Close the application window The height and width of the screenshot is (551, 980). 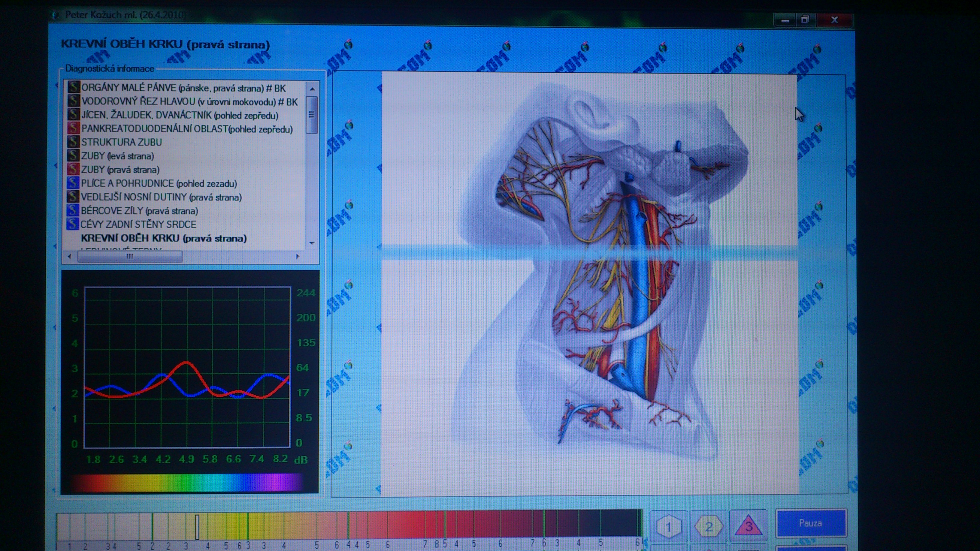834,20
